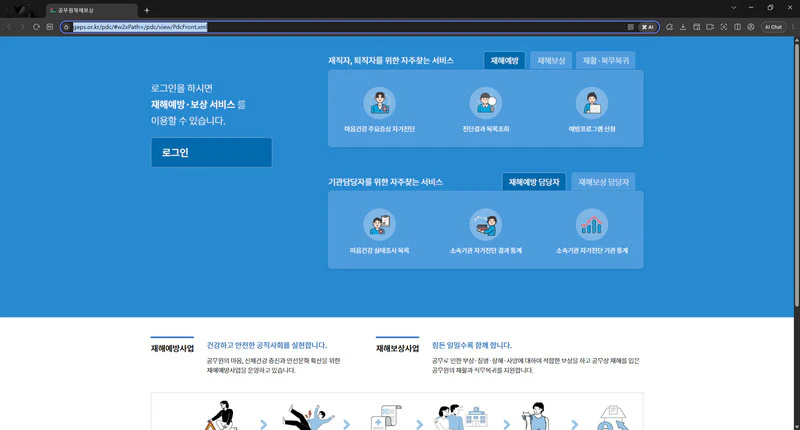Click the AI button in address bar
Viewport: 800px width, 430px height.
click(x=647, y=27)
